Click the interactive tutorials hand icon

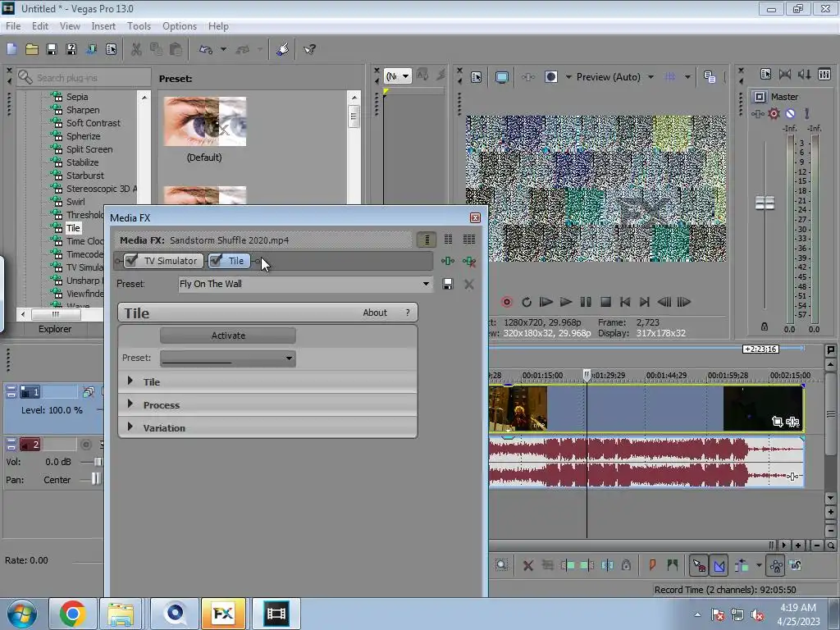[x=283, y=49]
